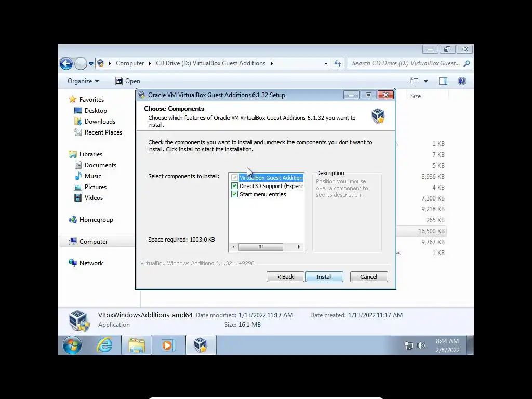Click CD Drive (D:) breadcrumb in address bar
532x399 pixels.
(x=211, y=63)
